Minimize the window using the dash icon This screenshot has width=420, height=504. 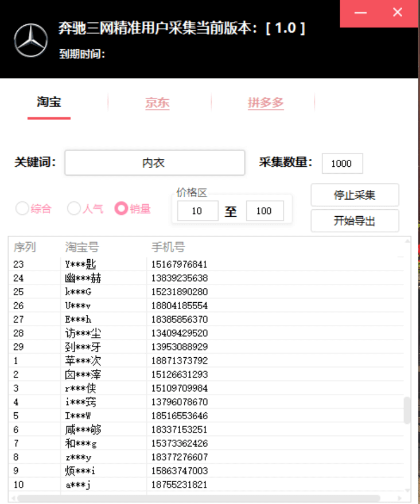(x=360, y=12)
